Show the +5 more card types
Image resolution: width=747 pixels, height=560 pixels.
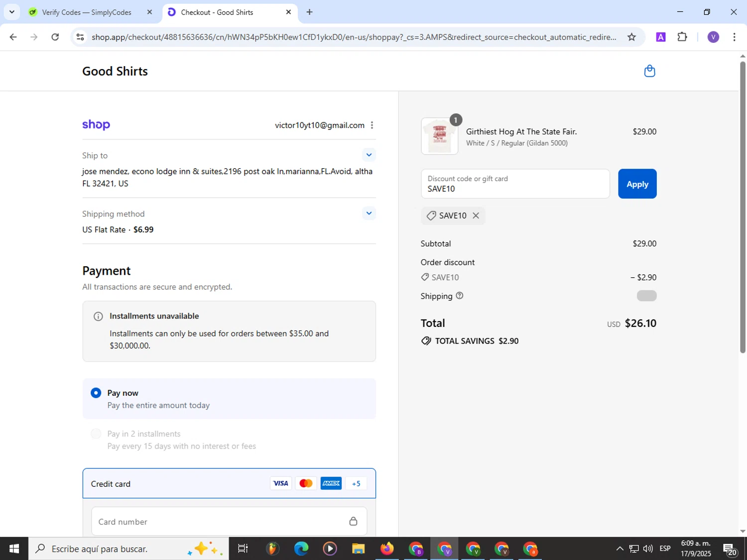(x=356, y=483)
